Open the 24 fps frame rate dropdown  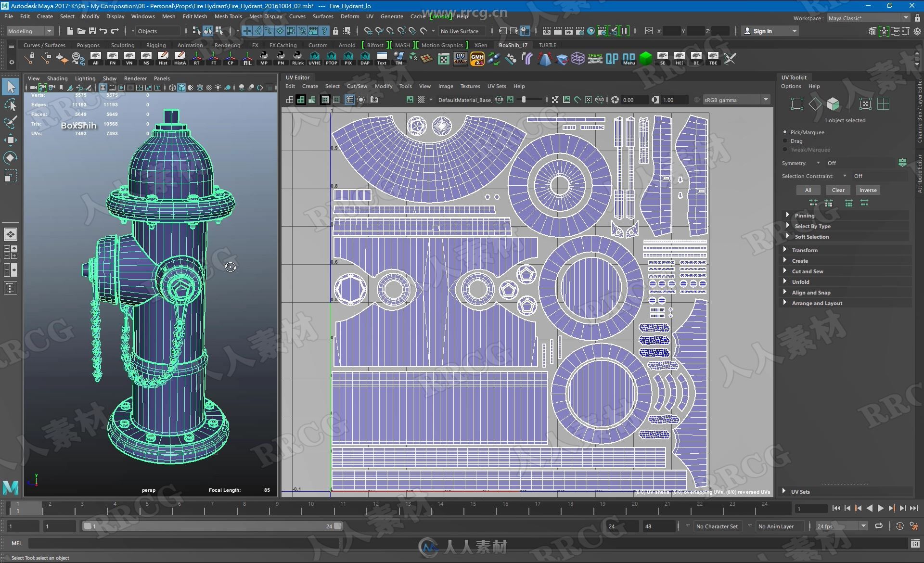pos(841,526)
